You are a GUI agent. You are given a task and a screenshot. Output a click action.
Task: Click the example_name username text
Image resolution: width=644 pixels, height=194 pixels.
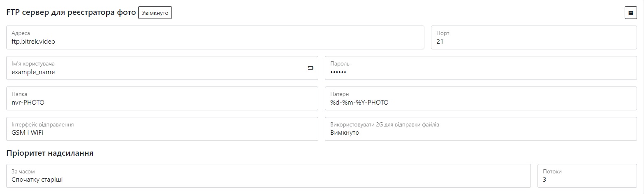(x=33, y=72)
